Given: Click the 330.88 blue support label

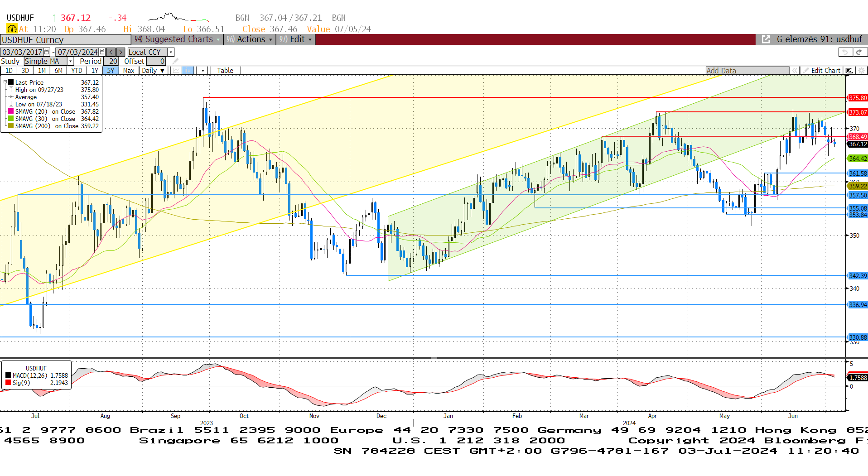Looking at the screenshot, I should [x=858, y=337].
